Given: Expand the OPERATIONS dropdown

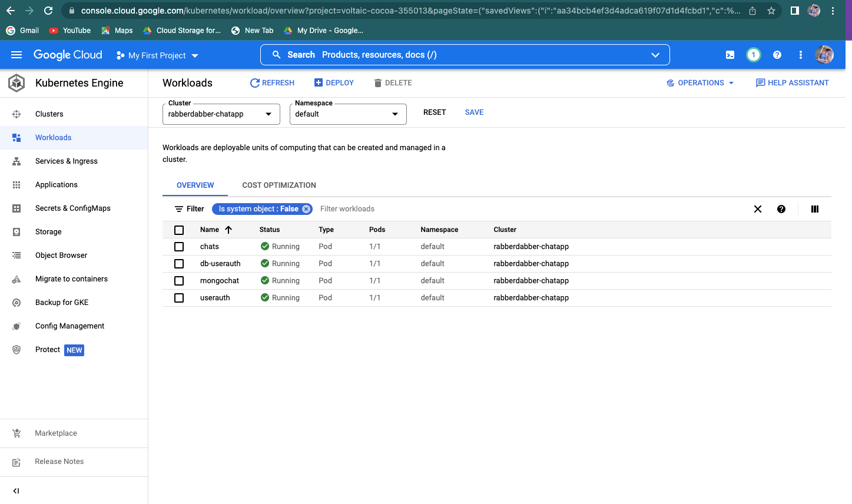Looking at the screenshot, I should (700, 83).
